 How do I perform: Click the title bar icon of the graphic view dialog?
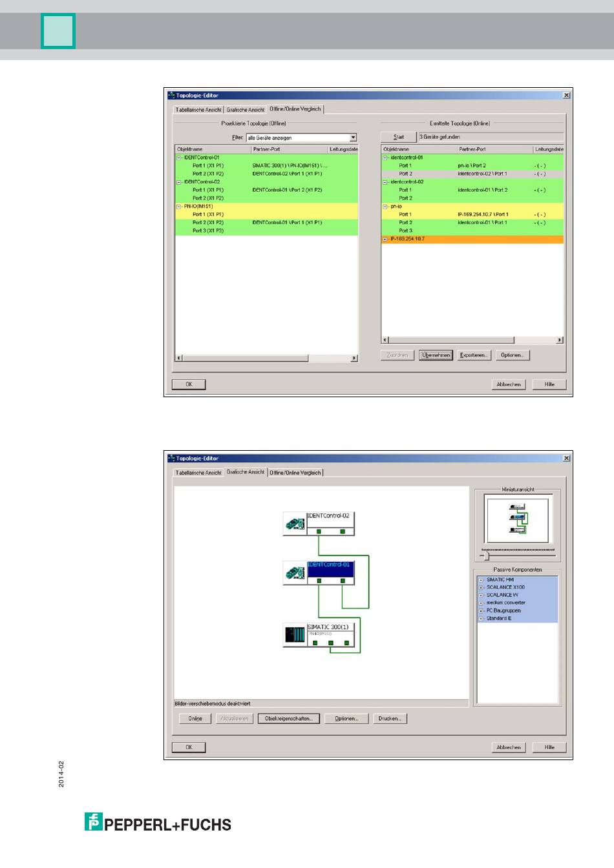pos(172,458)
